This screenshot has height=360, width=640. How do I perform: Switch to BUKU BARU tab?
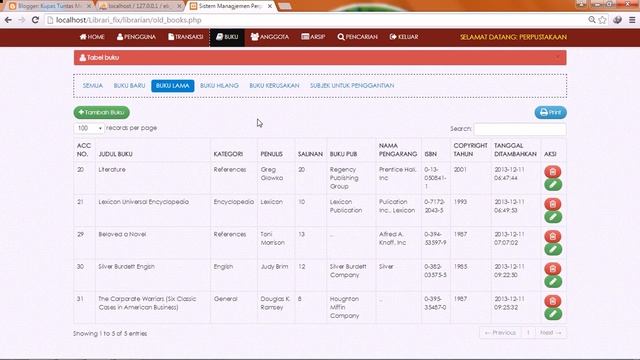[129, 86]
